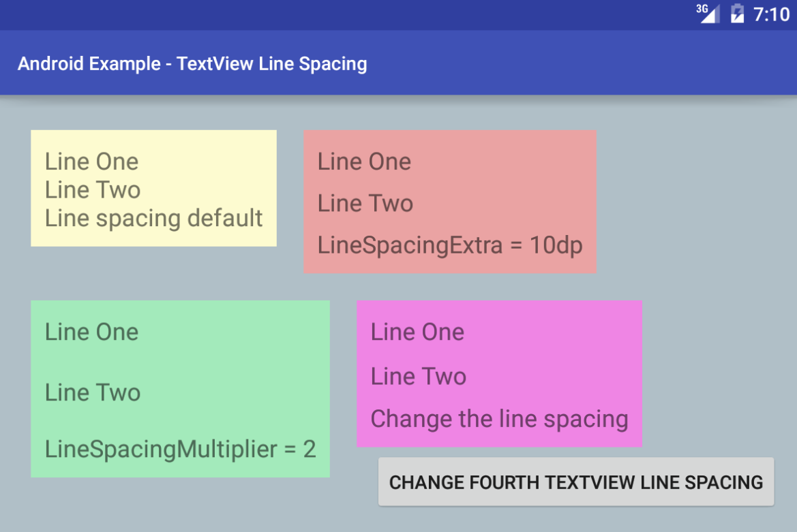Tap the 3G signal strength icon

click(x=708, y=14)
